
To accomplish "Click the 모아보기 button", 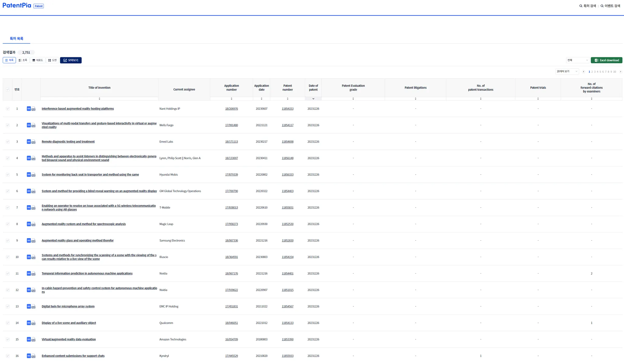I will click(x=71, y=60).
